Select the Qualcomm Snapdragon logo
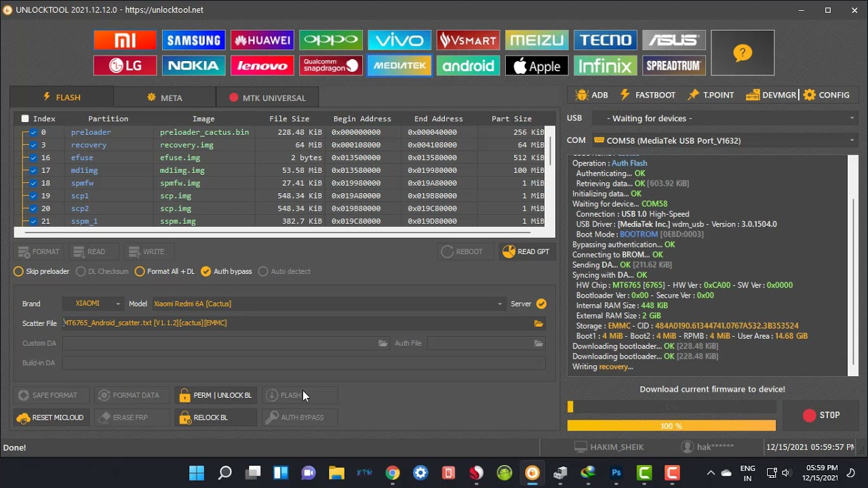868x488 pixels. click(331, 66)
